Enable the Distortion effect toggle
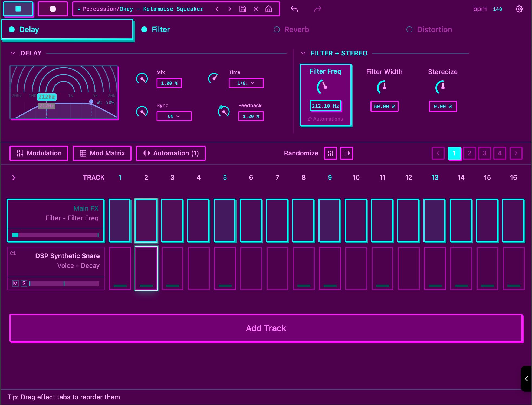 (x=409, y=29)
